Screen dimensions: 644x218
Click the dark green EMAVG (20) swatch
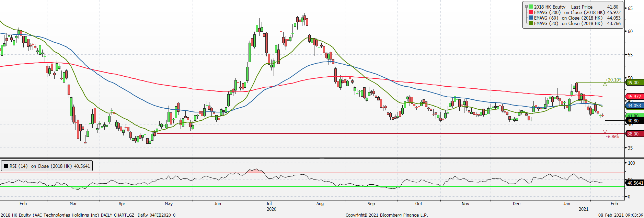531,23
